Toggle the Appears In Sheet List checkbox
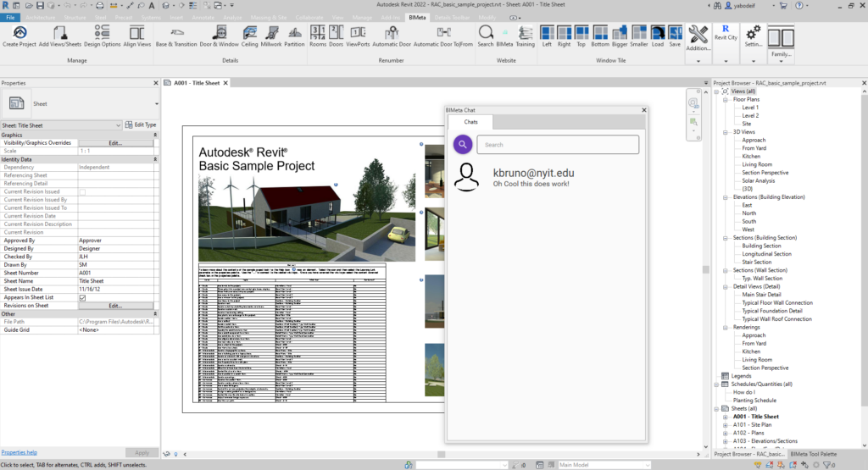Viewport: 868px width, 470px height. point(82,297)
